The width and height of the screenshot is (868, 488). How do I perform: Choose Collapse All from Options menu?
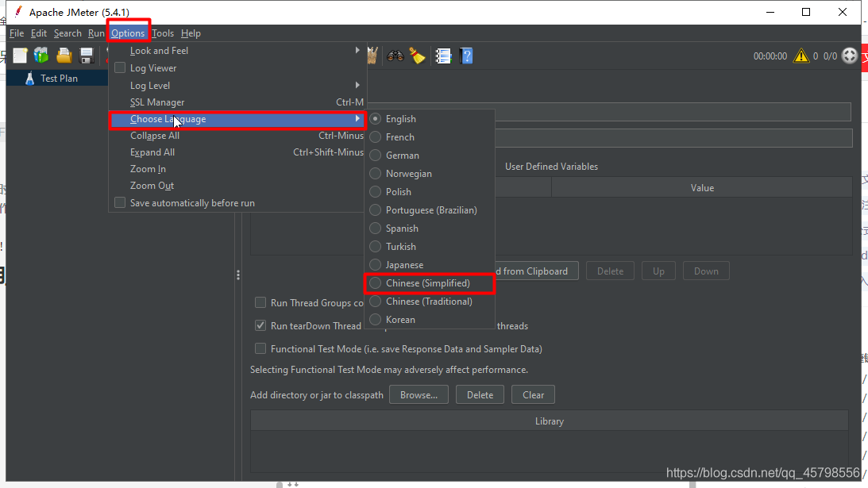click(237, 136)
